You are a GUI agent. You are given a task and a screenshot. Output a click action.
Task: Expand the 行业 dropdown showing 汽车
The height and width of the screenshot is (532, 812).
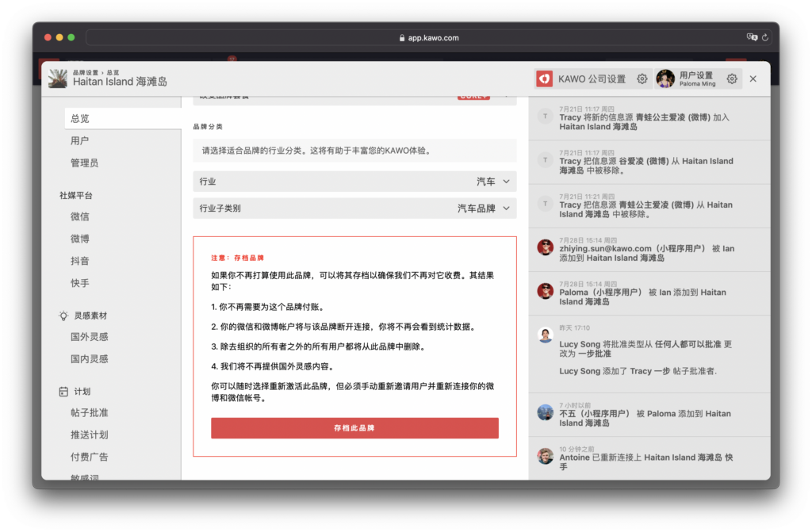tap(354, 182)
